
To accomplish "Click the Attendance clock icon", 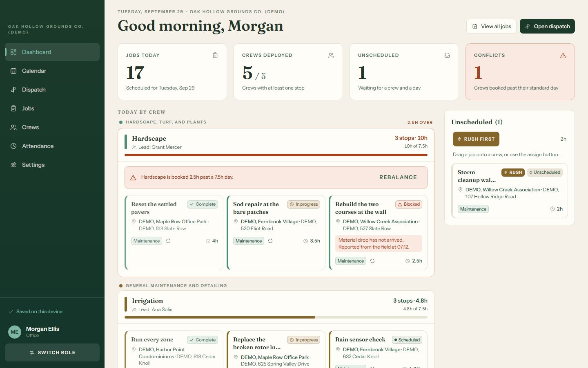I will click(x=13, y=146).
